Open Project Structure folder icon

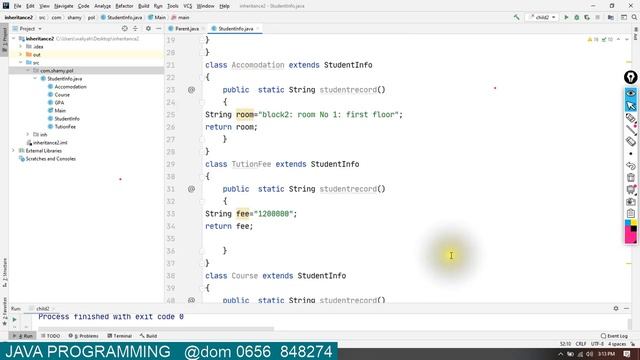pos(611,18)
